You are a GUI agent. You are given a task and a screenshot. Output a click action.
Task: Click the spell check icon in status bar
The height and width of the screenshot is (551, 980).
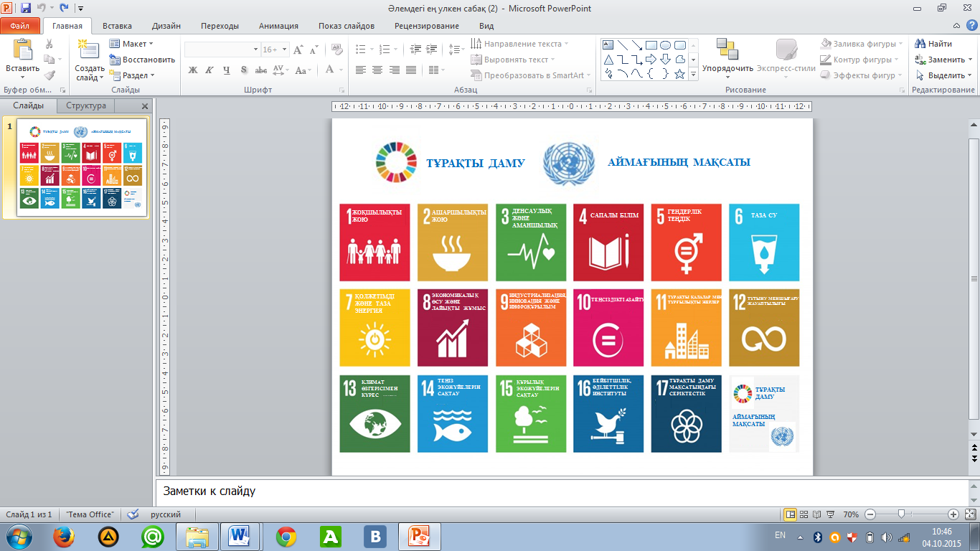tap(132, 514)
